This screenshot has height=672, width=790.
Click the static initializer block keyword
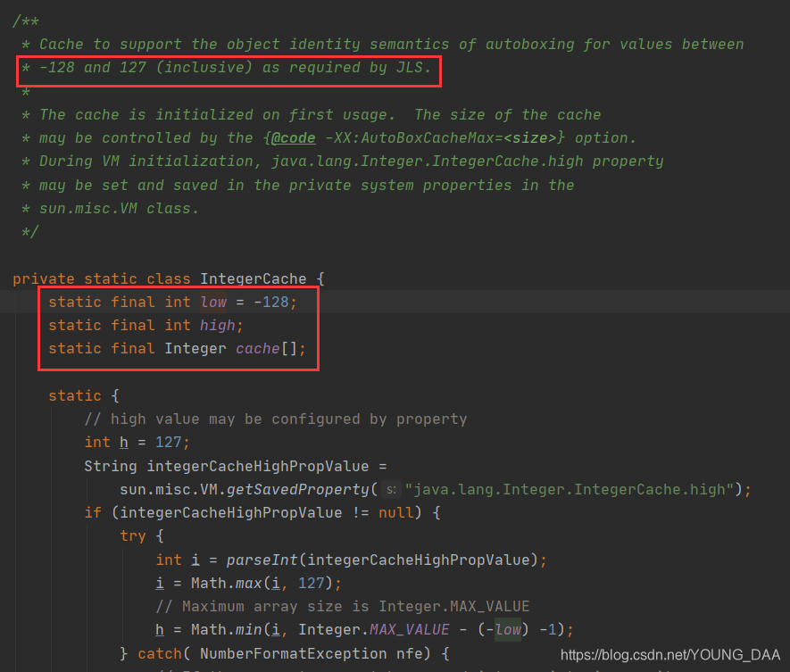click(75, 396)
